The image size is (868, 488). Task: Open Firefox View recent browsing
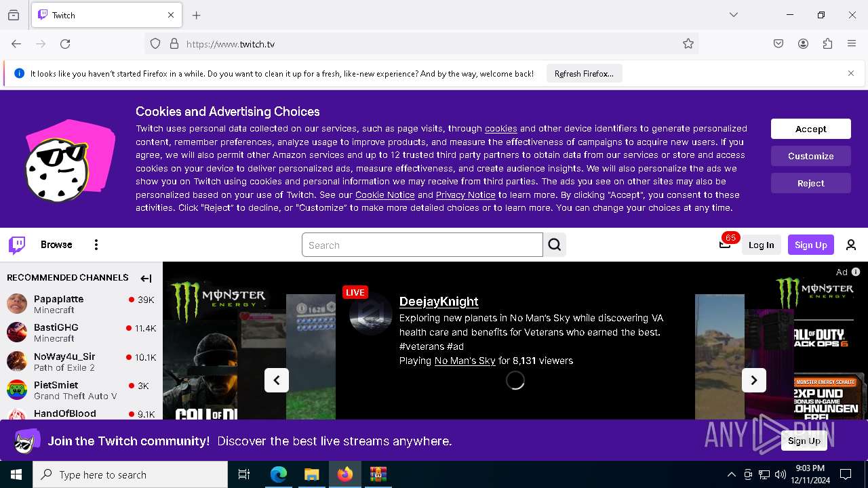[14, 15]
